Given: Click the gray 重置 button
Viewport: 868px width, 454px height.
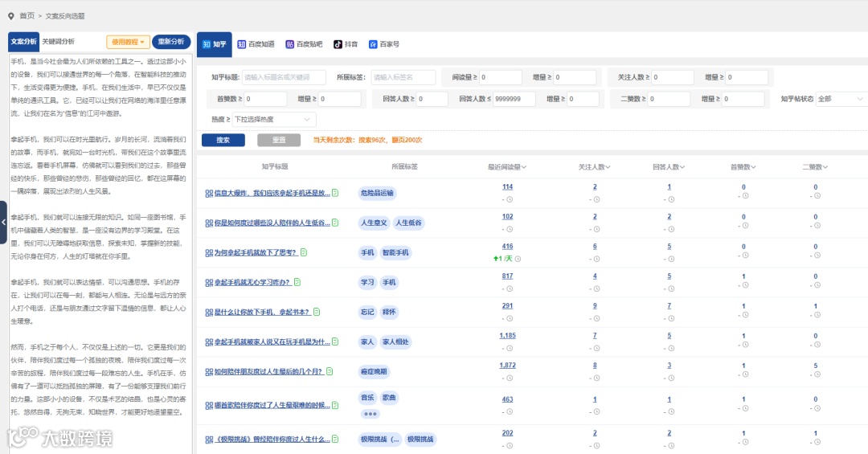Looking at the screenshot, I should click(x=279, y=140).
